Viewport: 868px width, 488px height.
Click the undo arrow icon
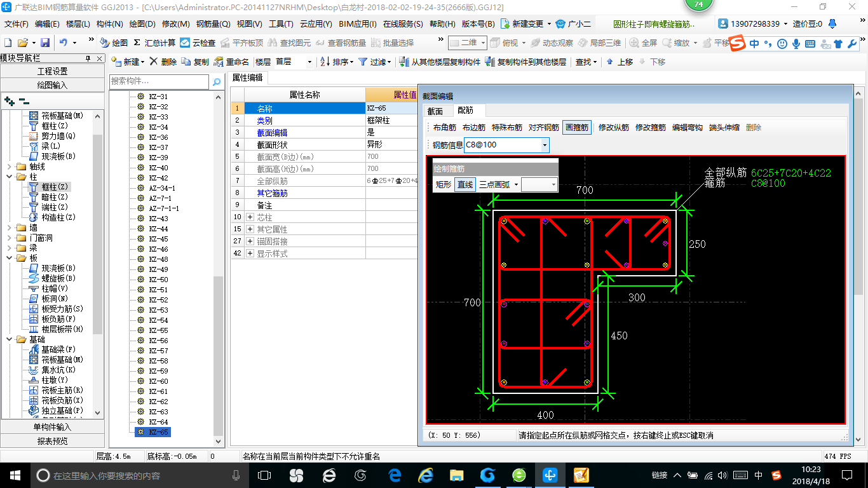click(64, 43)
